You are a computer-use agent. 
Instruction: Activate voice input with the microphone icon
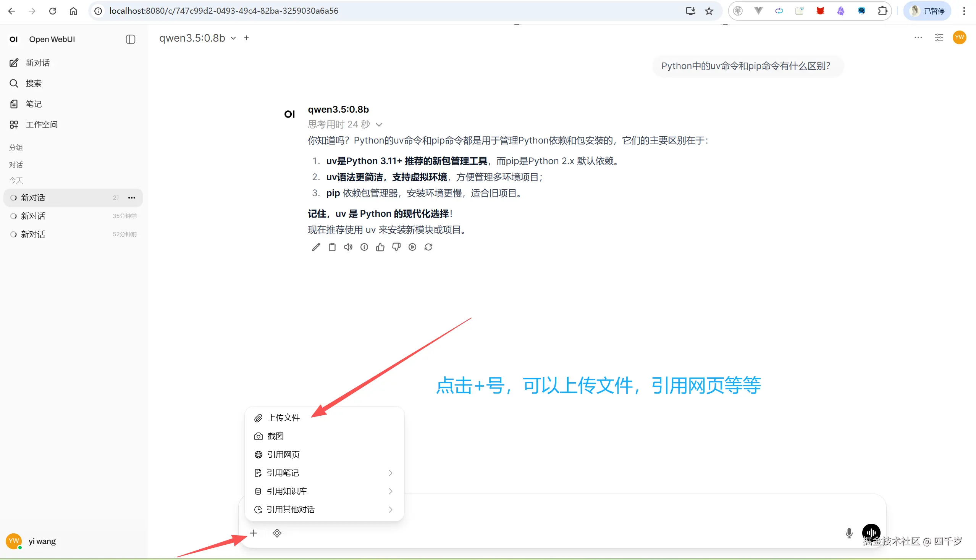(849, 533)
